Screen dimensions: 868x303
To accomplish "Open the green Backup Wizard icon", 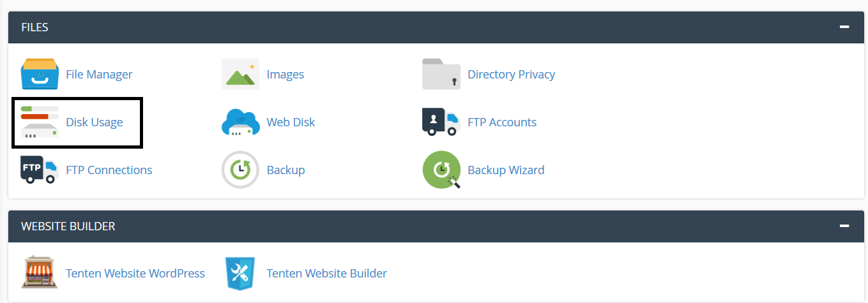I will (x=442, y=170).
